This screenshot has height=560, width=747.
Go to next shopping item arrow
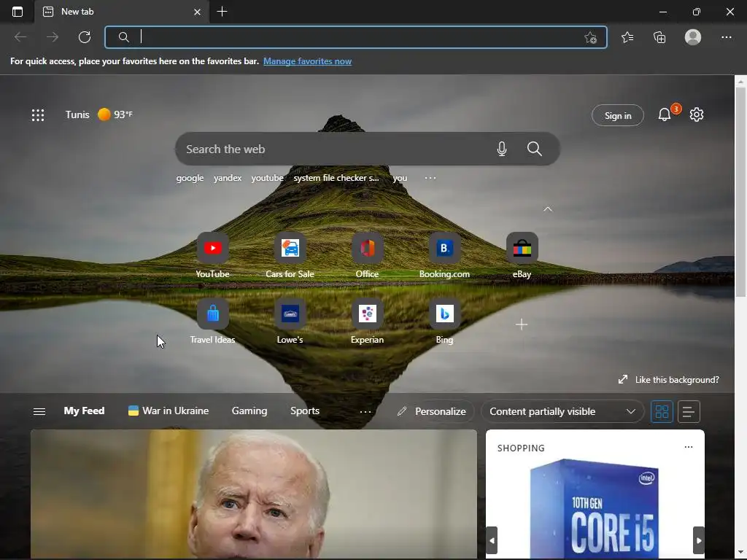(x=699, y=540)
